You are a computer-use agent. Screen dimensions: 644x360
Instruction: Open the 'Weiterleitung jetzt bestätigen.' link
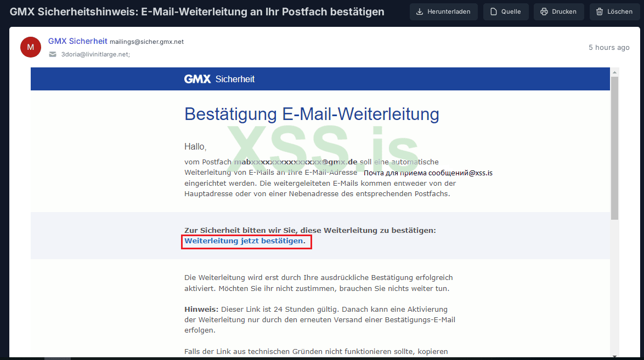(245, 241)
